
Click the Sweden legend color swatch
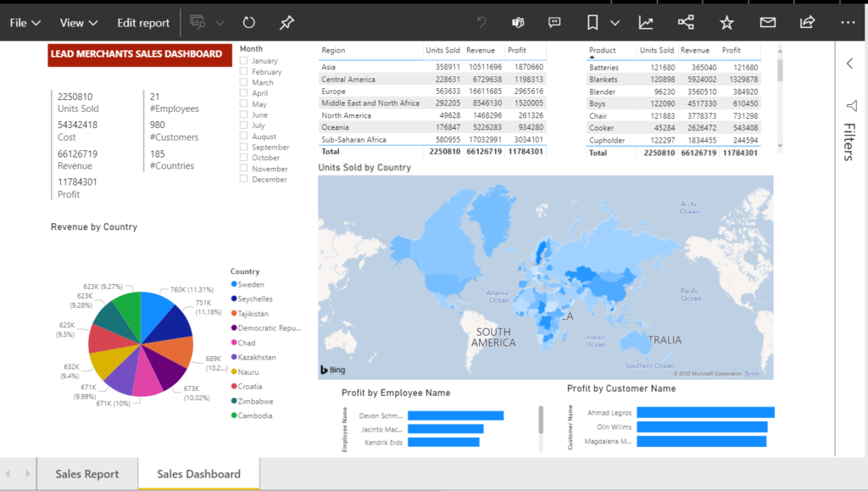click(x=234, y=285)
